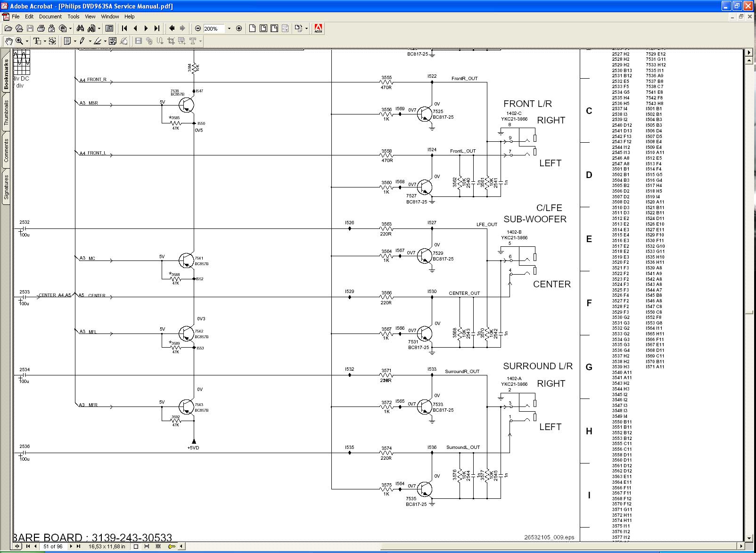Screen dimensions: 756x553
Task: Set Actual Size page view
Action: [252, 28]
